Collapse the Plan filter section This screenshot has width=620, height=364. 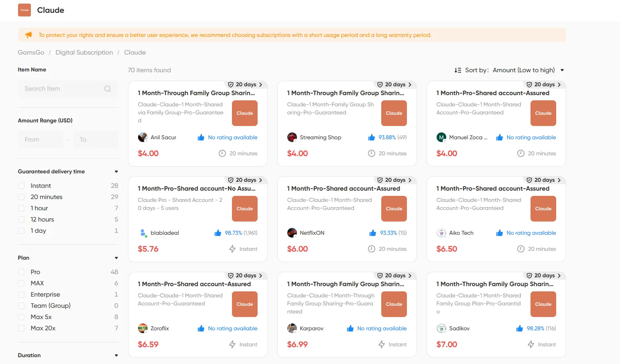pyautogui.click(x=116, y=258)
